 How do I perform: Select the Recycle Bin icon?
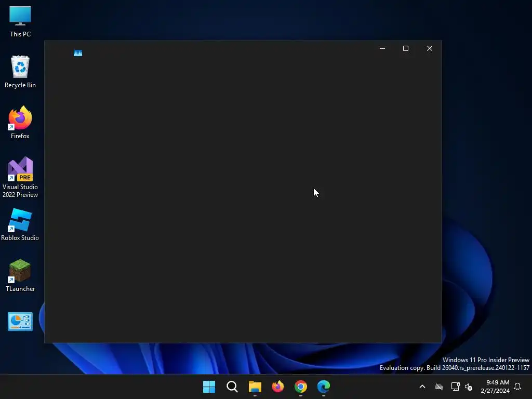click(x=20, y=72)
